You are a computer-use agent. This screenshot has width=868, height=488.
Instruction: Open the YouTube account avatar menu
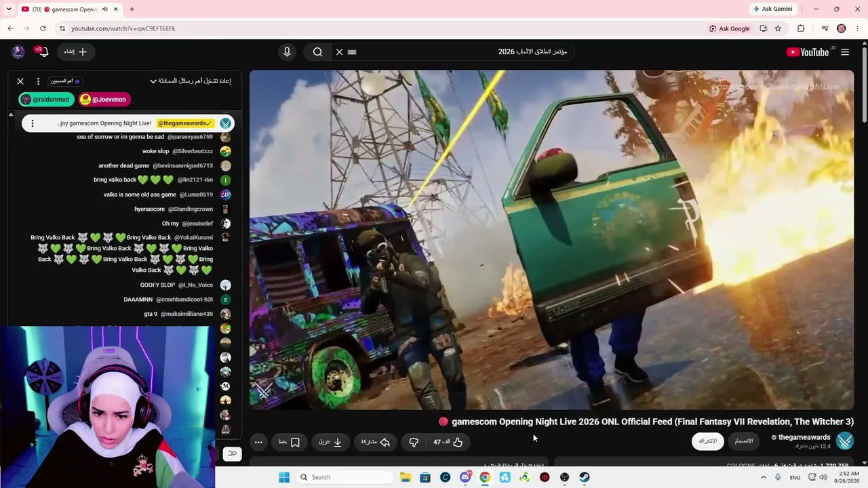(x=18, y=52)
